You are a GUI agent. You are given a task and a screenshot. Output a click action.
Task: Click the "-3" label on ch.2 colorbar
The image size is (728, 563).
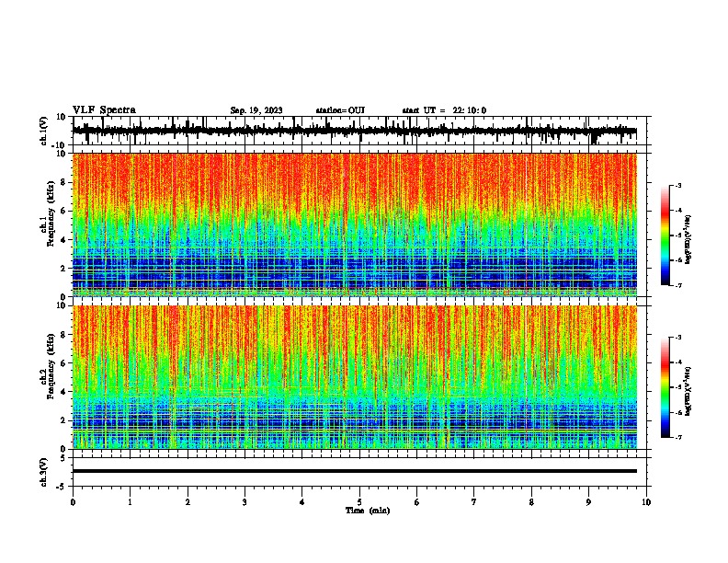pos(677,338)
